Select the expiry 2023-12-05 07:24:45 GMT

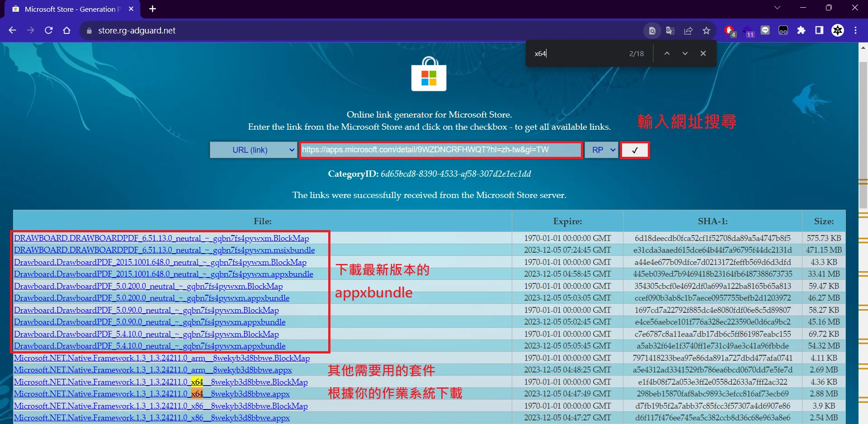567,250
